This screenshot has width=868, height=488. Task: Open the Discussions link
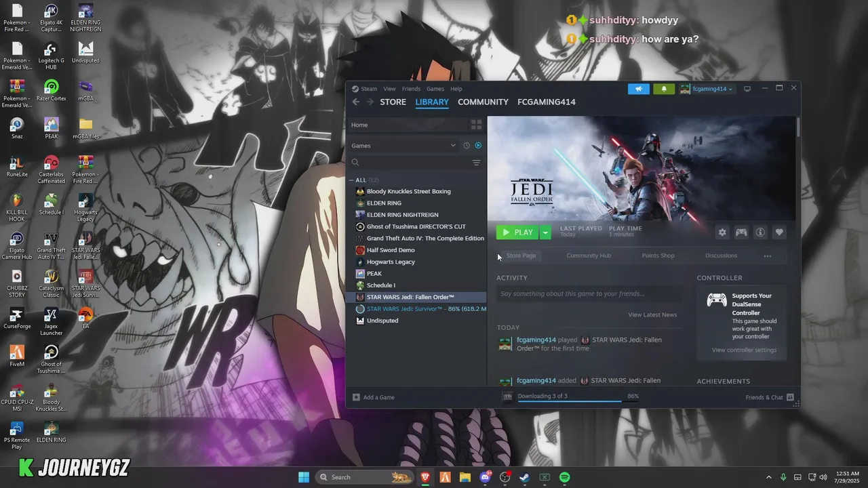coord(721,256)
